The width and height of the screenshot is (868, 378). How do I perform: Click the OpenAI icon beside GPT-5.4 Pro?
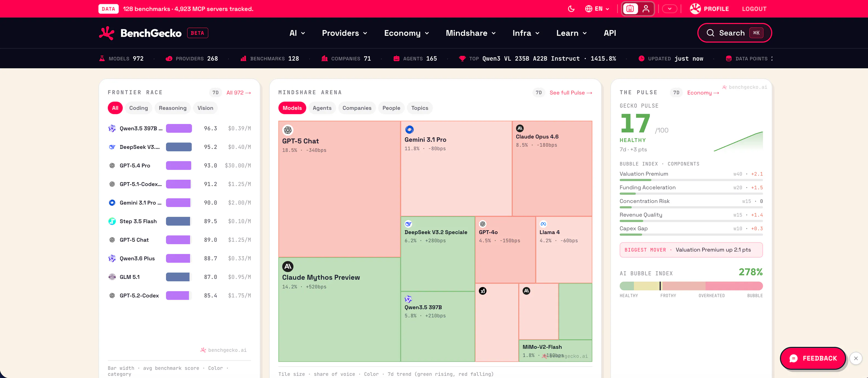112,165
